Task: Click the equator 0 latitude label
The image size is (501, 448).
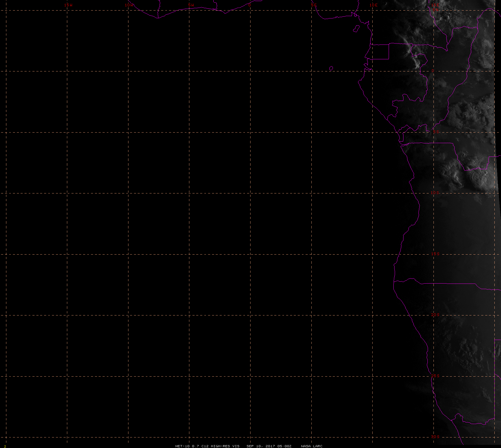Action: point(433,71)
